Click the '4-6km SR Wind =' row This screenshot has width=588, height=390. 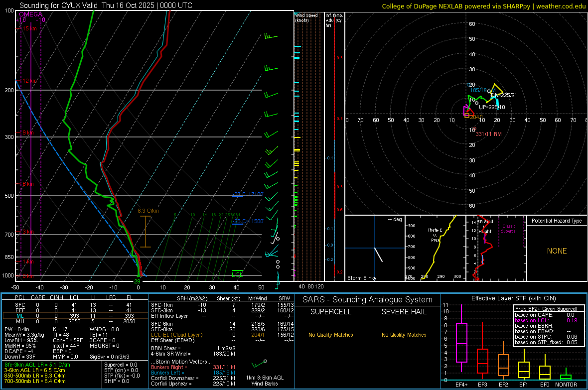[x=193, y=354]
